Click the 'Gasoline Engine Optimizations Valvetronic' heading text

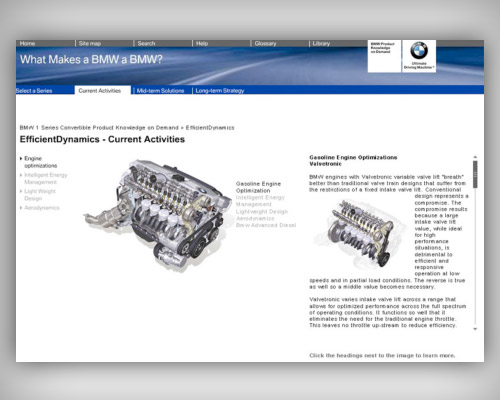353,160
